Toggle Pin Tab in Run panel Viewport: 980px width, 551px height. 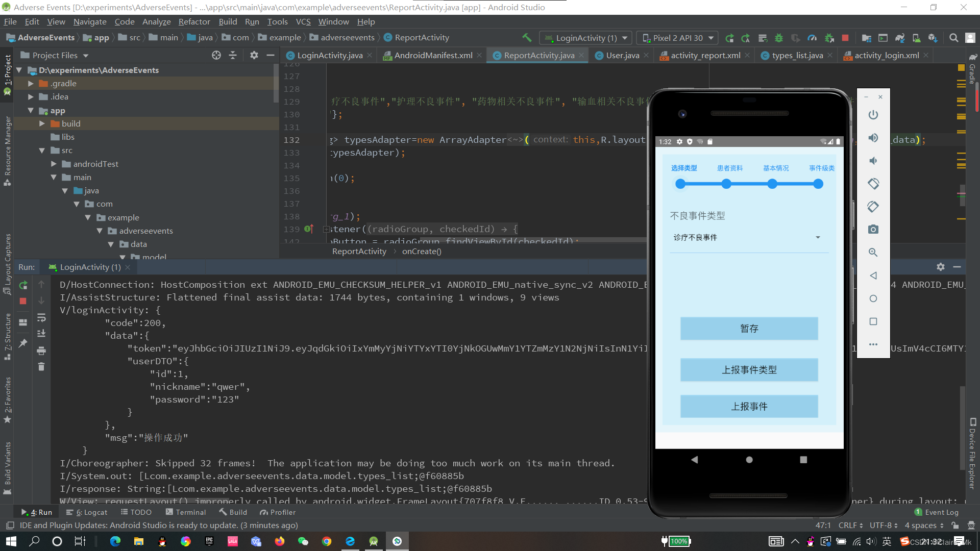click(23, 343)
